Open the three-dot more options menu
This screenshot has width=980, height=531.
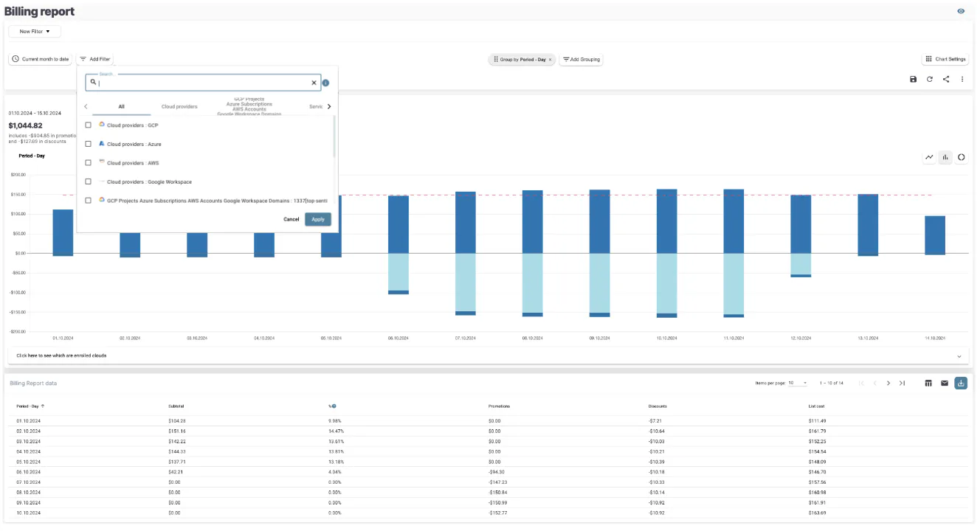point(962,79)
